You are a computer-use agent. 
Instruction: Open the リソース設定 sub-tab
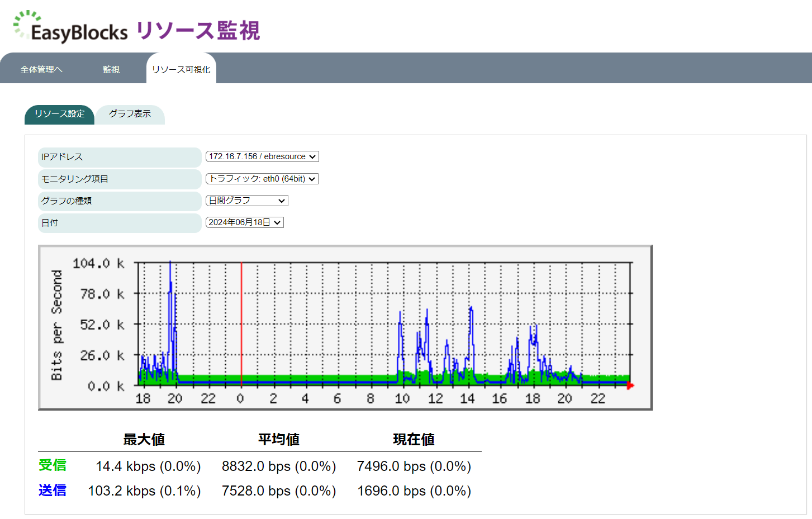pyautogui.click(x=59, y=114)
